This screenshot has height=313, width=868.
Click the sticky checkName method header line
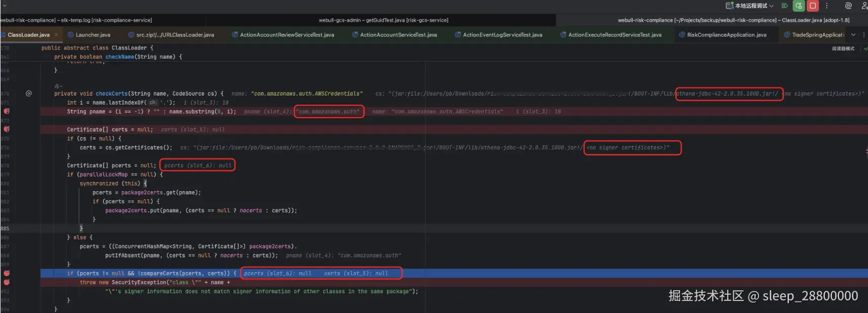coord(118,57)
